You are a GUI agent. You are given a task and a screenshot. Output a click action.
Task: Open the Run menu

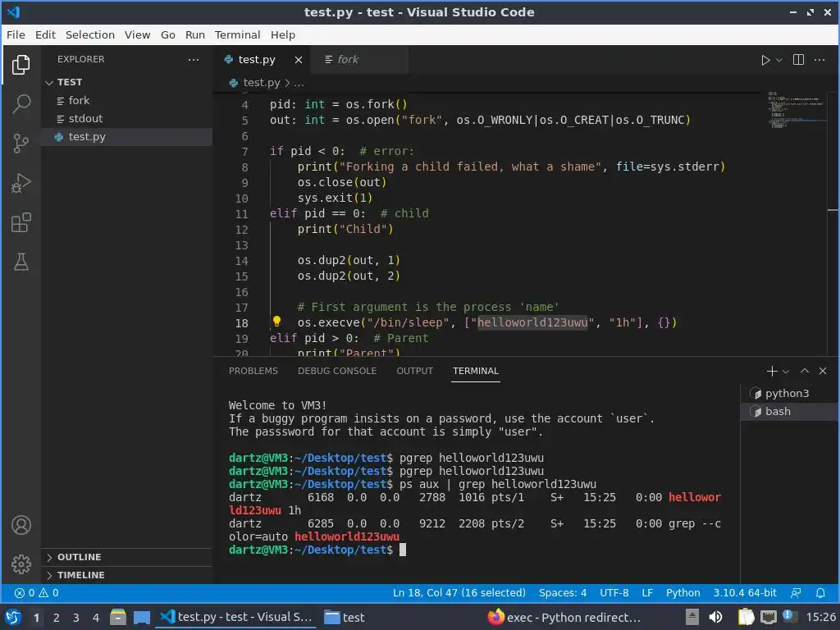pyautogui.click(x=195, y=34)
